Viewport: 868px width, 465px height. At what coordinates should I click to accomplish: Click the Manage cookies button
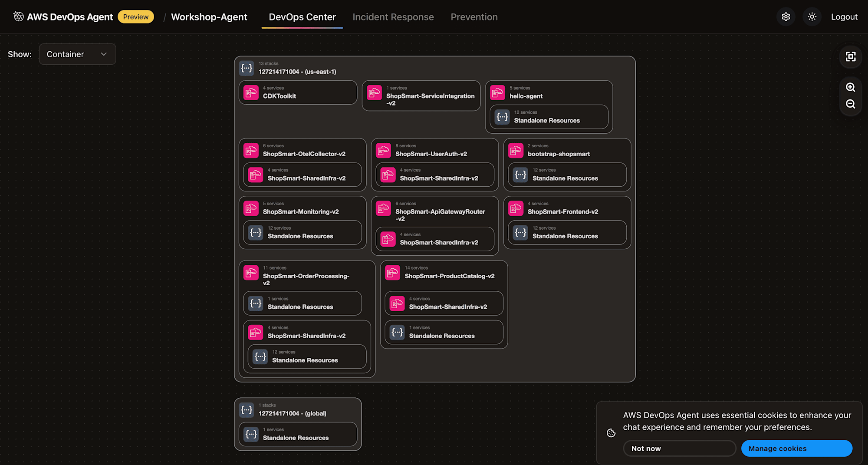(x=796, y=449)
